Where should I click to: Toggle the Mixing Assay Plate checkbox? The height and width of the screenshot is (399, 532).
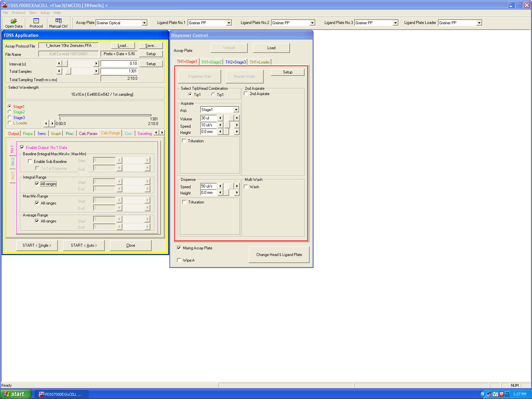pyautogui.click(x=179, y=248)
